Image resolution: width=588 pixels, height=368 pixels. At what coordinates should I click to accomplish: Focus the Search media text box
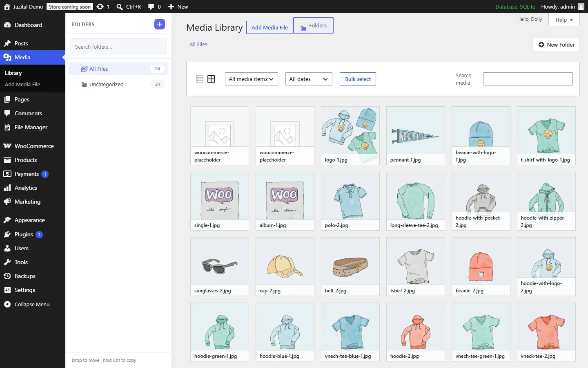coord(528,79)
